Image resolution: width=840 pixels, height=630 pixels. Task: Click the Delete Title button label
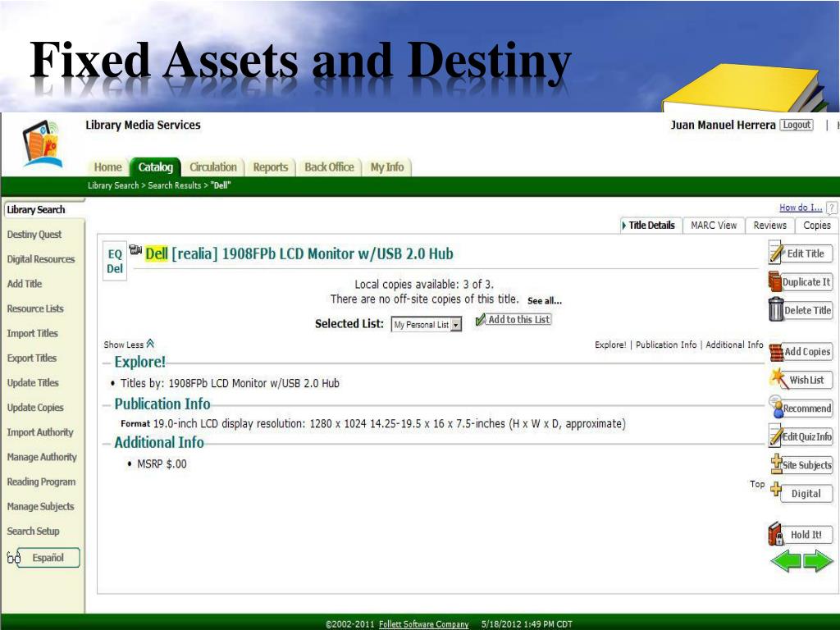point(808,310)
